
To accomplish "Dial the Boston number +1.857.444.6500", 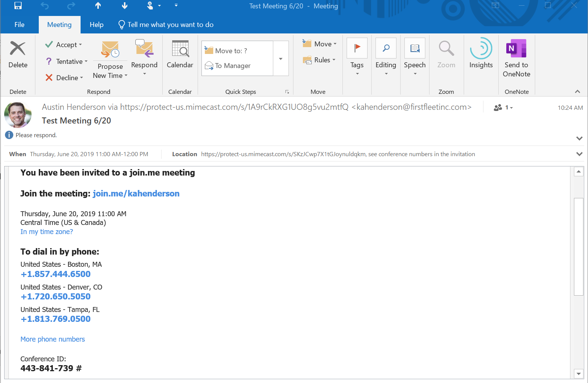I will [x=56, y=274].
